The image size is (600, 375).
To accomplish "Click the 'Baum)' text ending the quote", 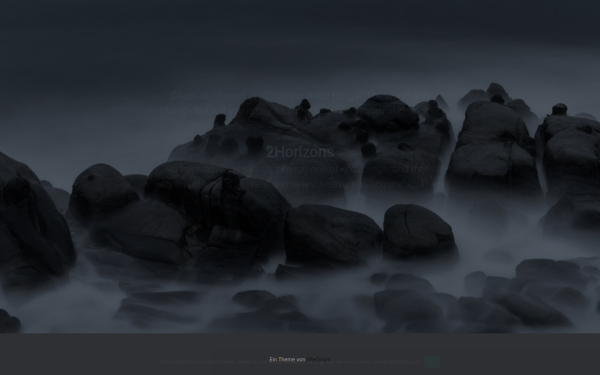I will (300, 199).
